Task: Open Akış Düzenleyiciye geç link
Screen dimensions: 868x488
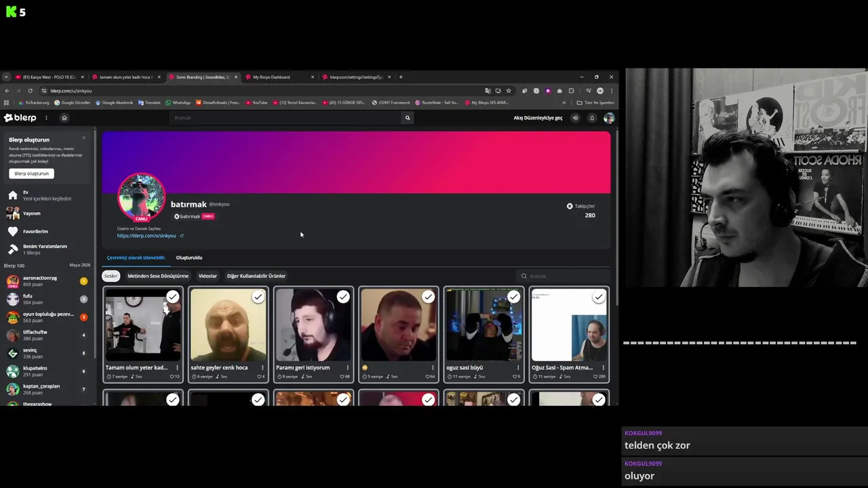Action: click(x=538, y=118)
